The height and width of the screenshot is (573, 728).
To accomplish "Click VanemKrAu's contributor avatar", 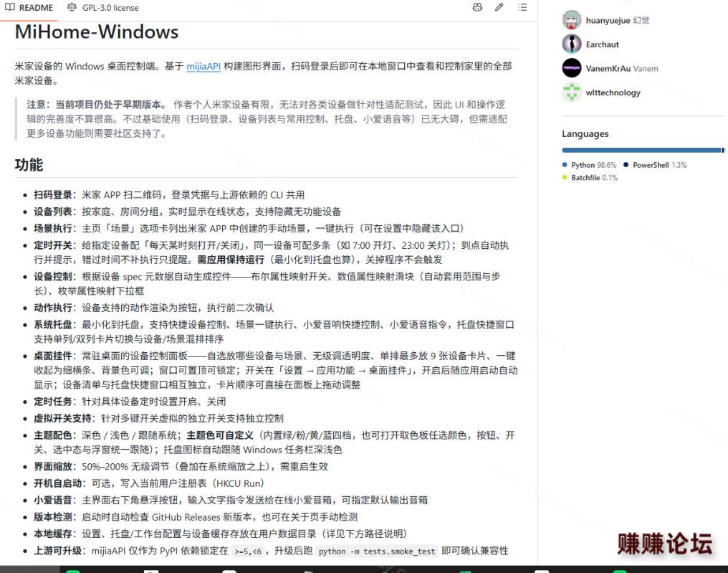I will 572,68.
